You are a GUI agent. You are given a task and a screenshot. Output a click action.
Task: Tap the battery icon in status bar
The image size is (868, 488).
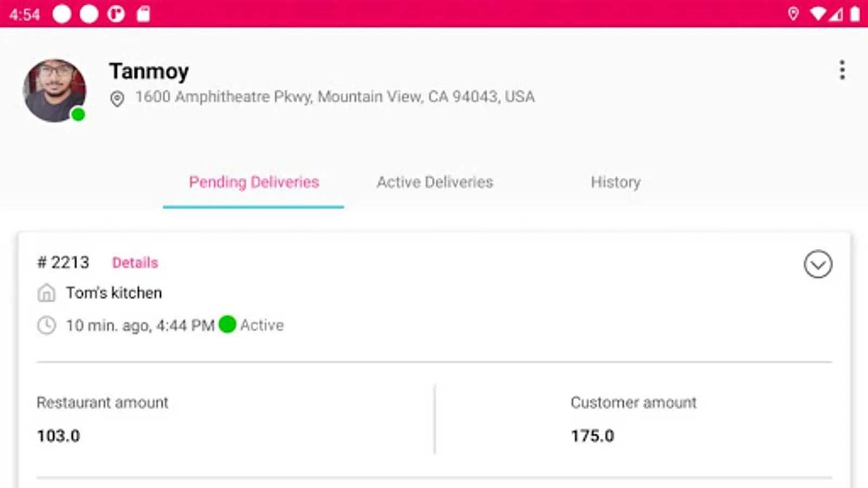coord(855,14)
